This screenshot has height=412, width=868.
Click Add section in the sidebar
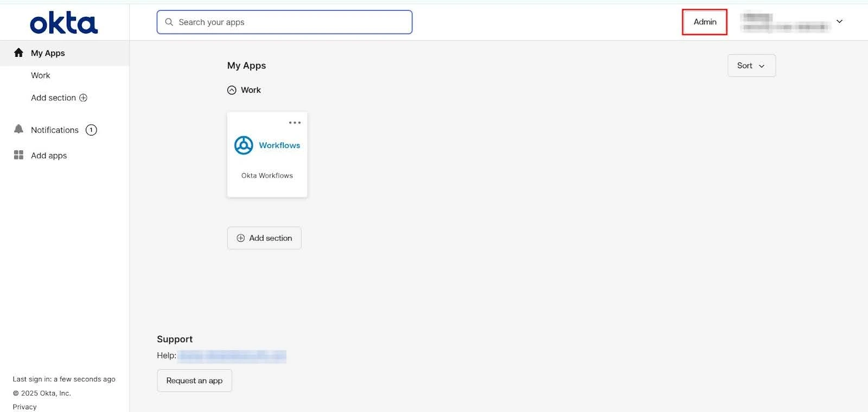point(53,98)
